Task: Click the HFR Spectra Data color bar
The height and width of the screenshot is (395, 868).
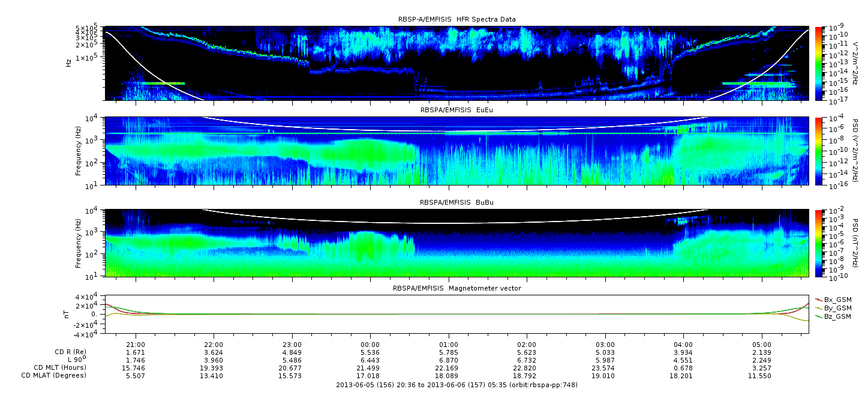Action: tap(819, 63)
